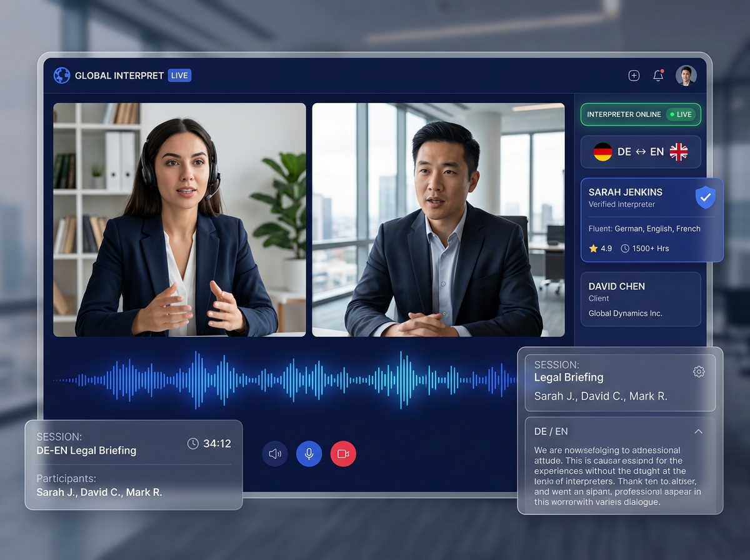Collapse the DE / EN transcript panel
Viewport: 750px width, 560px height.
point(698,431)
